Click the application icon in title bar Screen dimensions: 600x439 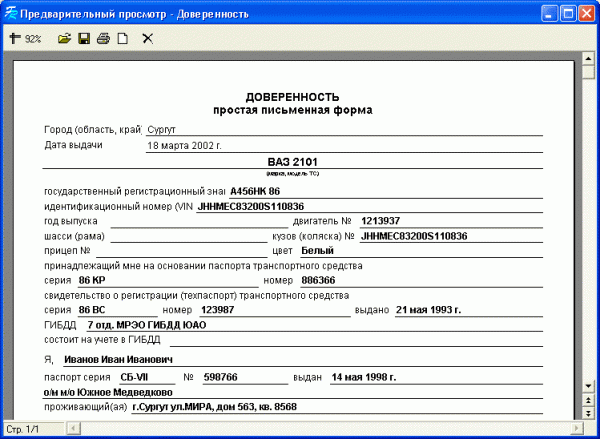coord(12,12)
